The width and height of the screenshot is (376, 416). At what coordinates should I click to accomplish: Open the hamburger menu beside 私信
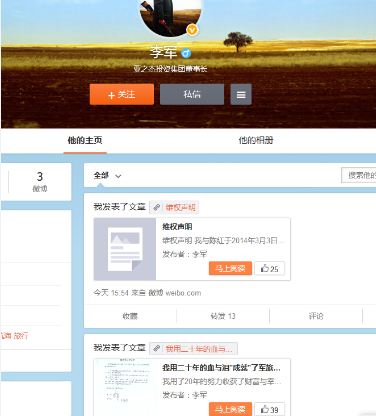point(241,94)
